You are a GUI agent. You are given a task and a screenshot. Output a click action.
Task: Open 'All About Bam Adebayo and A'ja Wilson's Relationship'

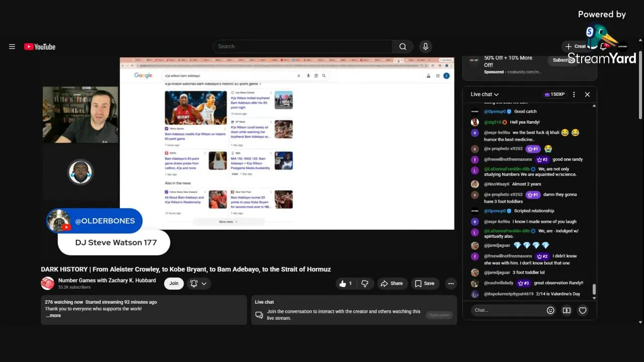pyautogui.click(x=185, y=200)
